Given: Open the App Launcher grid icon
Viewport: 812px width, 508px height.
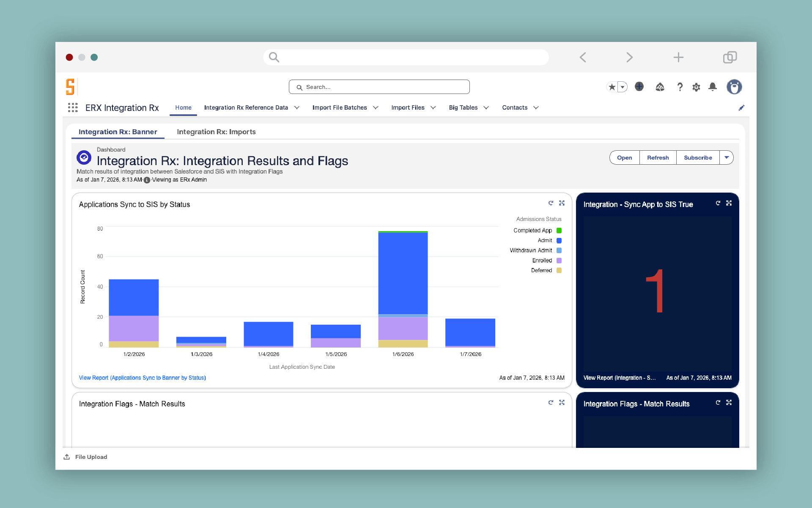Looking at the screenshot, I should [x=73, y=108].
